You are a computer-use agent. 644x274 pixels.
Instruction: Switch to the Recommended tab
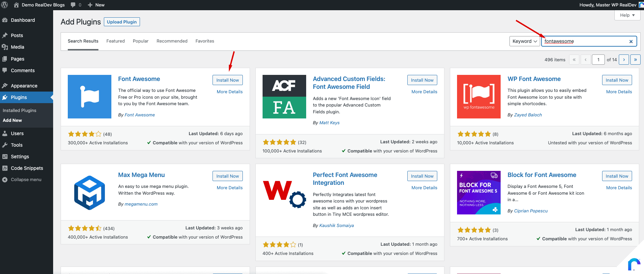tap(172, 41)
